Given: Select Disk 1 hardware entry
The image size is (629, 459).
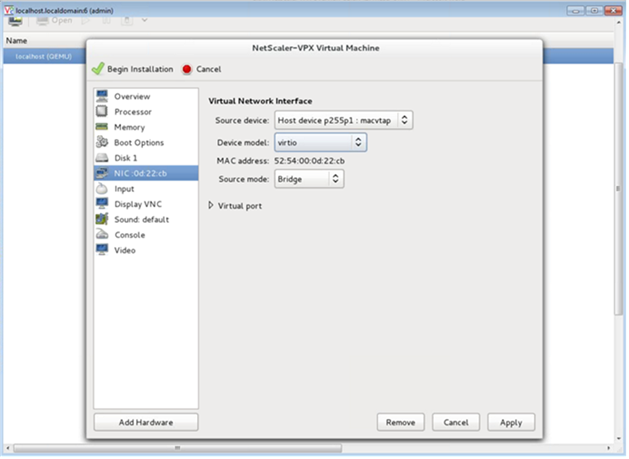Looking at the screenshot, I should click(x=146, y=158).
